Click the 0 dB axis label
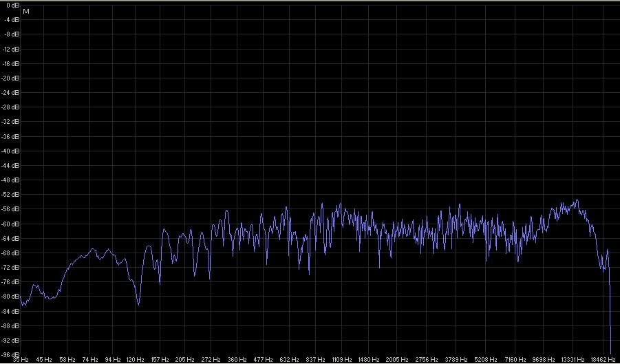The image size is (620, 364). (12, 6)
